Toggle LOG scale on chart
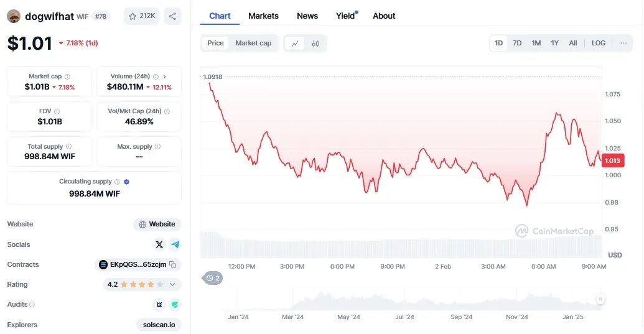The width and height of the screenshot is (644, 334). [599, 43]
